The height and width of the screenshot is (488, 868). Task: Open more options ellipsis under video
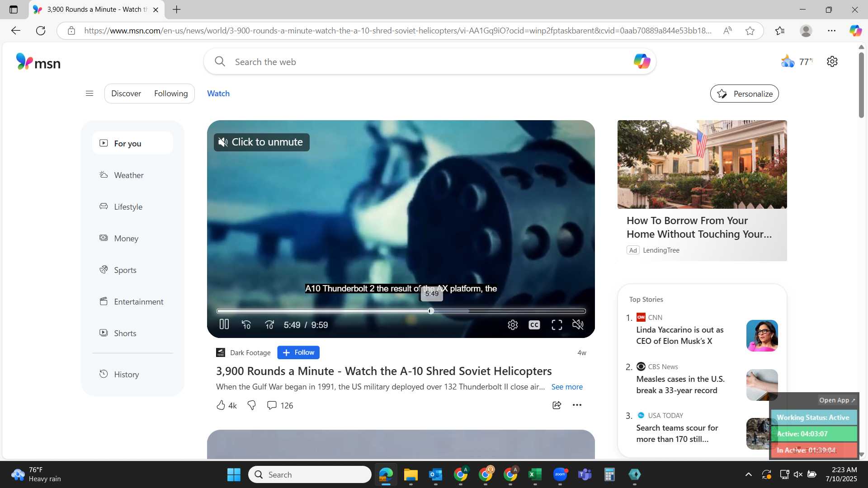(x=577, y=405)
